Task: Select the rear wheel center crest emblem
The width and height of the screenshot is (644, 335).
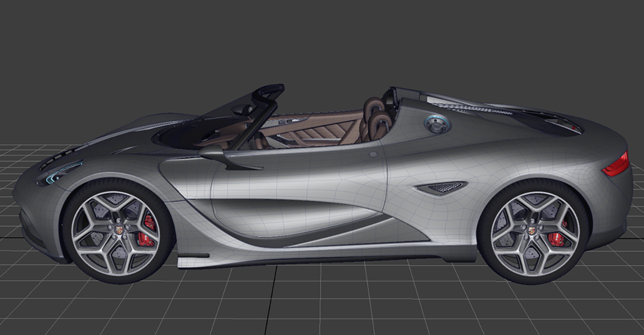Action: [x=532, y=231]
